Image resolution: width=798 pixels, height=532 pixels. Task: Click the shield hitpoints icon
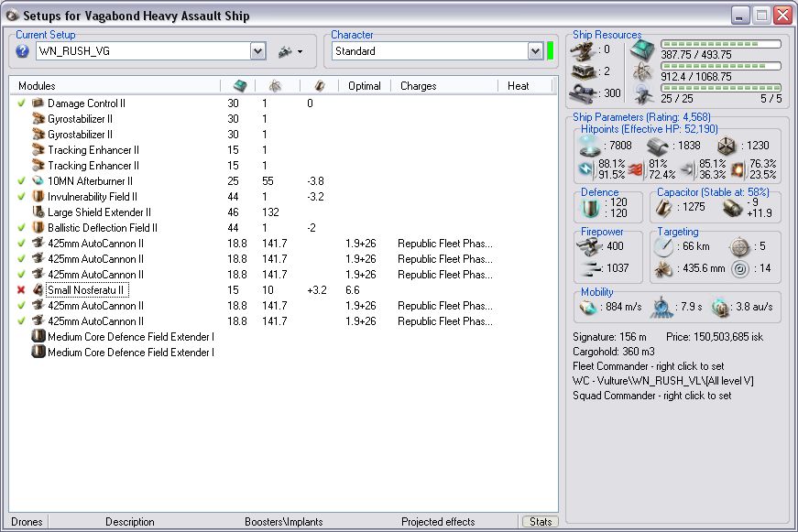point(592,146)
